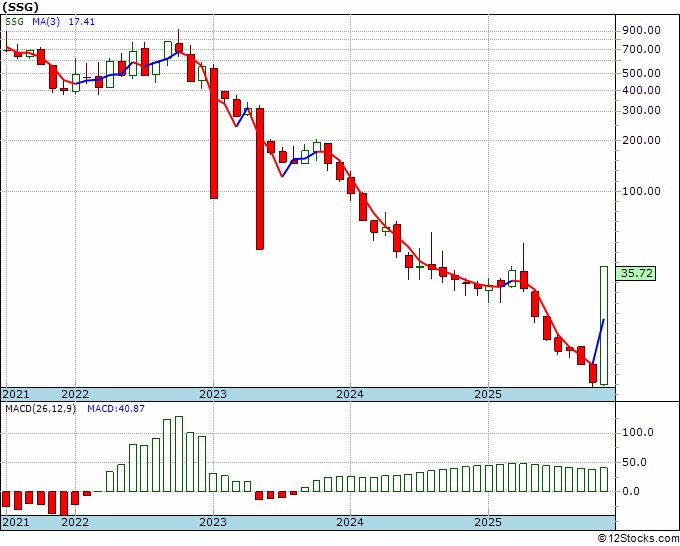Click the 300.00 price axis label
Screen dimensions: 680x546
pos(641,110)
